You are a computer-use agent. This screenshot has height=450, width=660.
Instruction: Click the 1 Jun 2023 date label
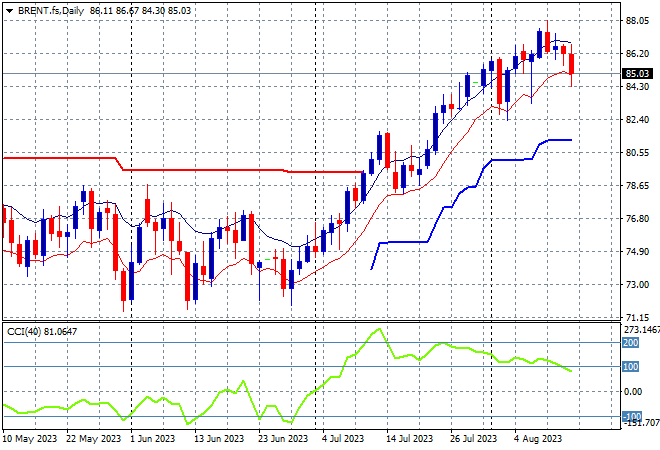click(x=152, y=439)
